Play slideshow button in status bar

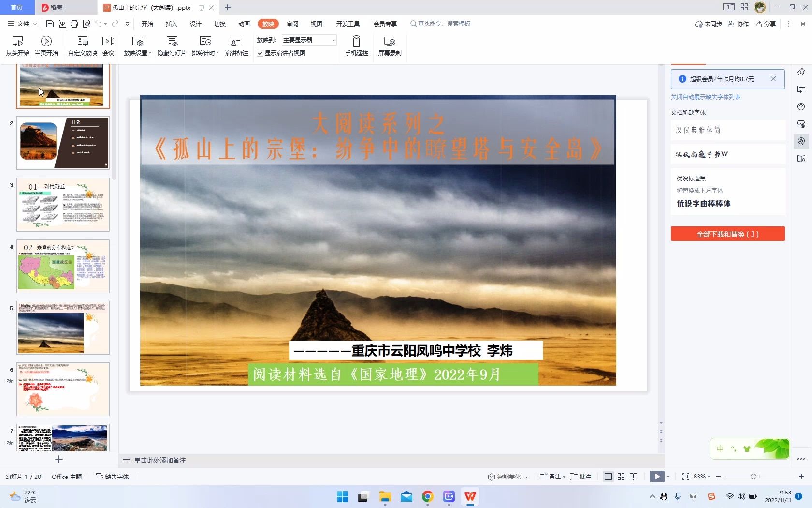point(657,477)
